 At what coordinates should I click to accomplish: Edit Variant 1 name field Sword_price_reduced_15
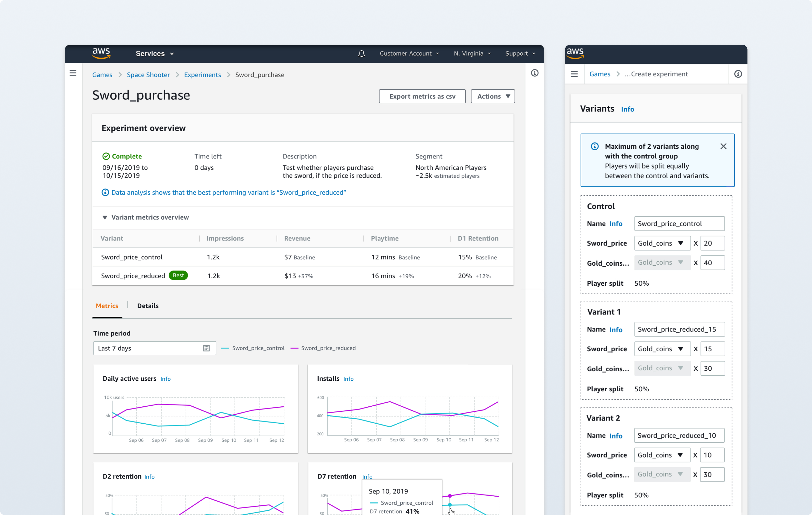pos(679,329)
